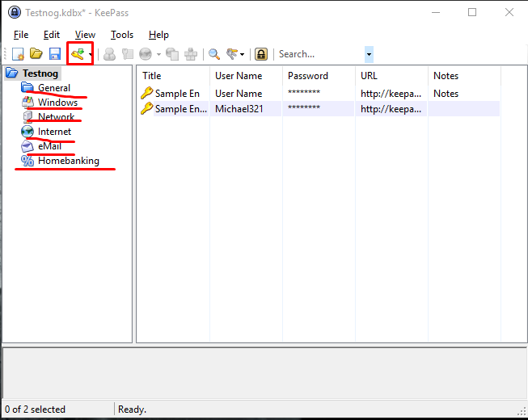Screen dimensions: 528x420
Task: Sort entries by URL column header
Action: (391, 76)
